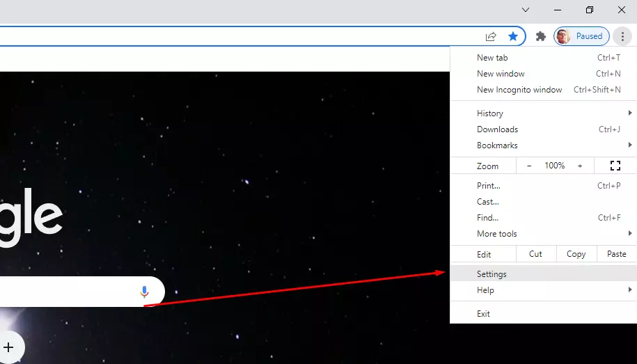The image size is (637, 364).
Task: Decrease zoom with the minus button
Action: point(529,166)
